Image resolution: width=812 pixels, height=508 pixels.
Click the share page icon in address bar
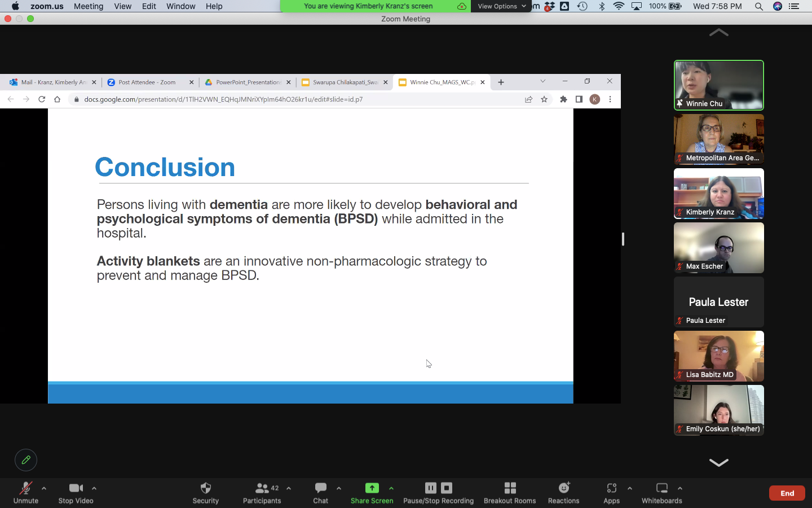pyautogui.click(x=528, y=99)
